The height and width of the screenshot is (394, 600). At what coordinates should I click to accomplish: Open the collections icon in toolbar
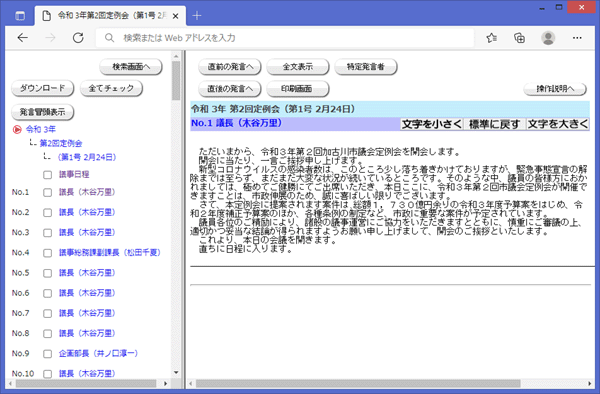click(x=519, y=37)
